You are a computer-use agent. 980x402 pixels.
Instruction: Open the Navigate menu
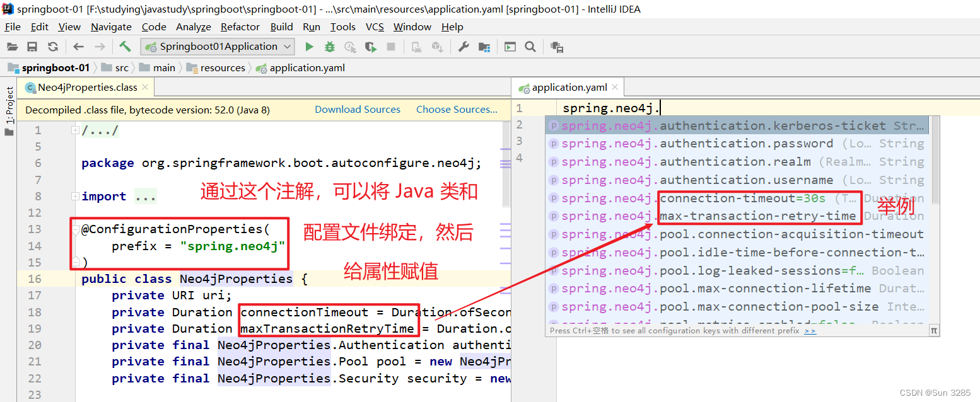click(111, 26)
